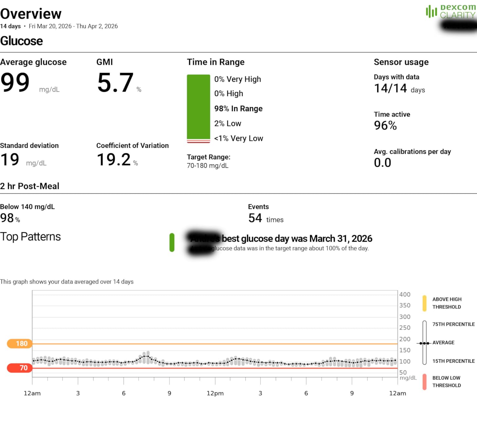Select the Average dotted-line legend symbol
Viewport: 477px width, 448px height.
coord(424,343)
